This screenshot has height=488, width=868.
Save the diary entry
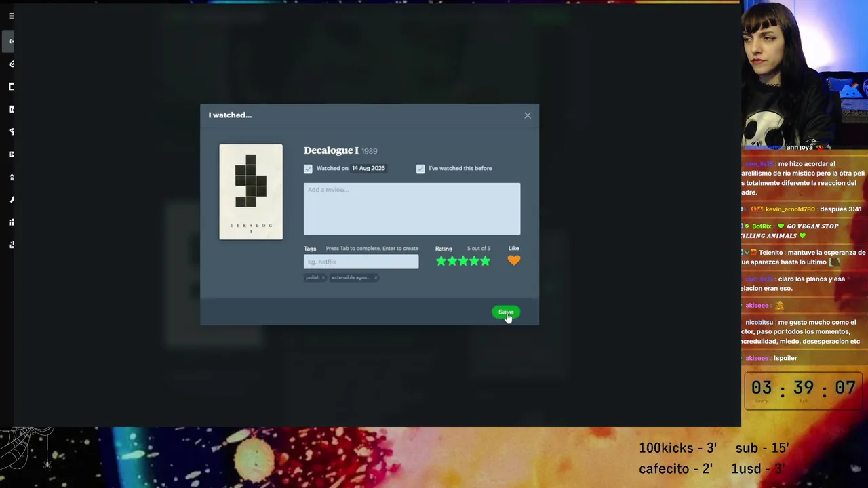click(506, 312)
